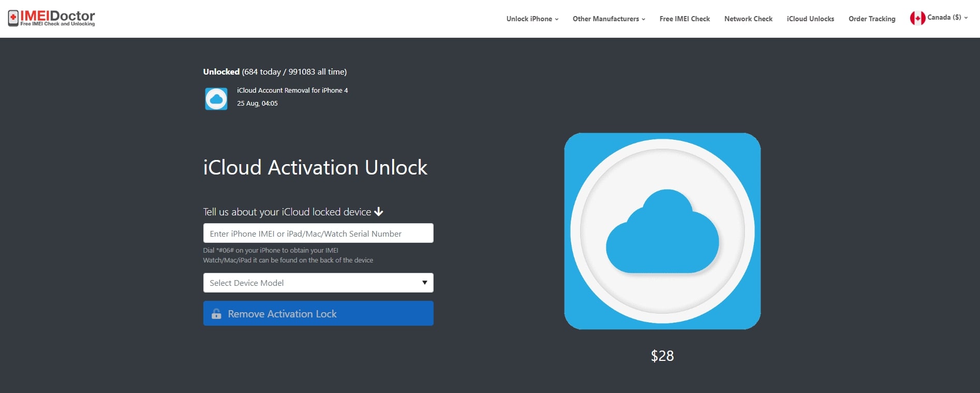This screenshot has height=393, width=980.
Task: Expand the Other Manufacturers menu
Action: coord(608,19)
